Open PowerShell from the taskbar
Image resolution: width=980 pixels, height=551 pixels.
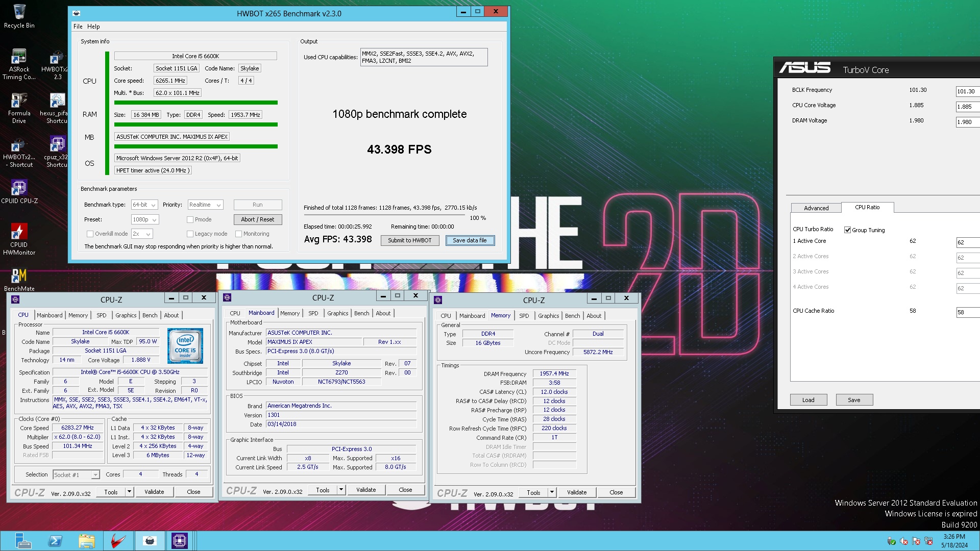(x=55, y=541)
